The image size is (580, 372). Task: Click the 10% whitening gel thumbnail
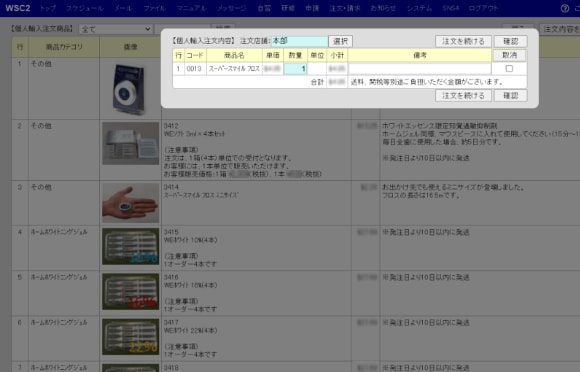[x=131, y=246]
